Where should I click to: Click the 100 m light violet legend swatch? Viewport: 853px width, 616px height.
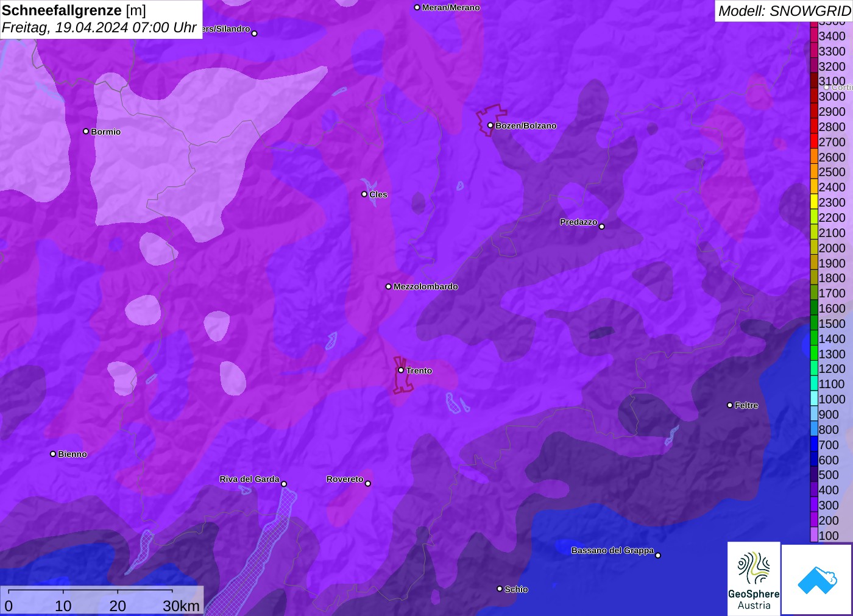pos(813,535)
